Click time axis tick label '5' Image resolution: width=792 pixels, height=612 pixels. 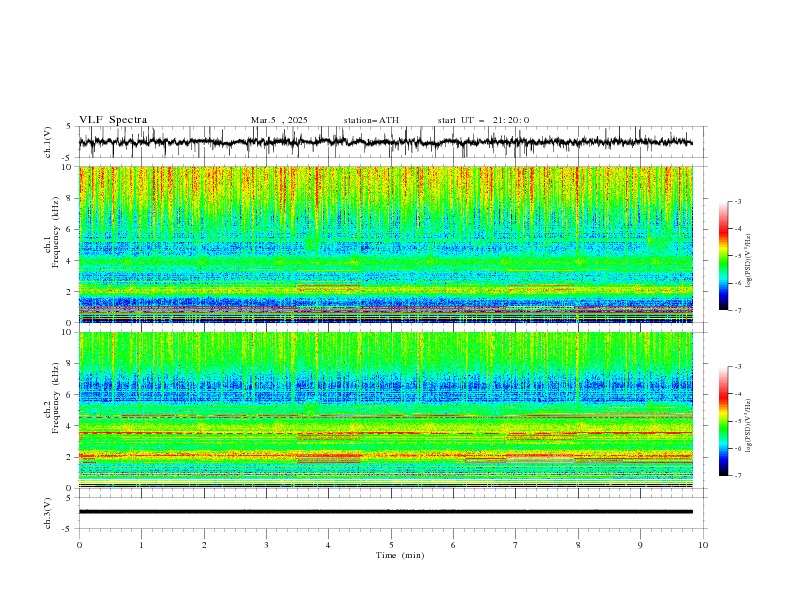click(391, 545)
